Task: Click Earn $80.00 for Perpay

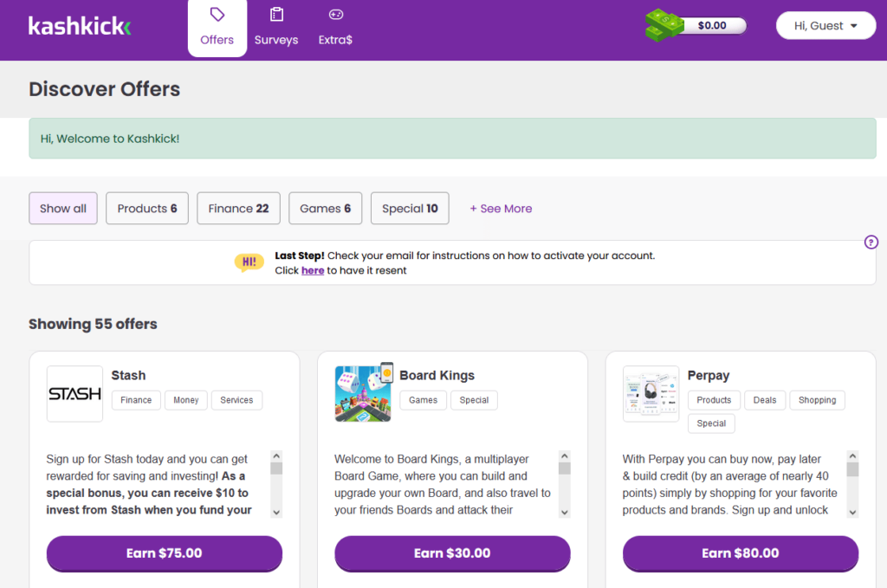Action: (741, 553)
